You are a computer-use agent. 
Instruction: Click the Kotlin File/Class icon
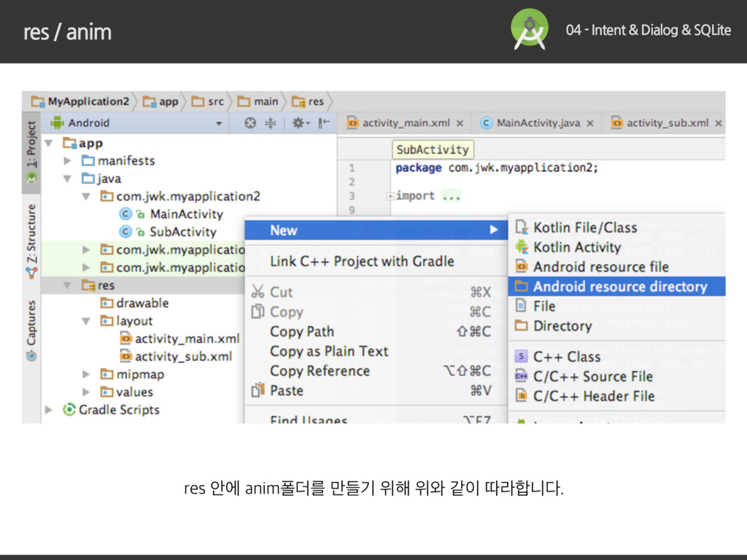click(522, 227)
